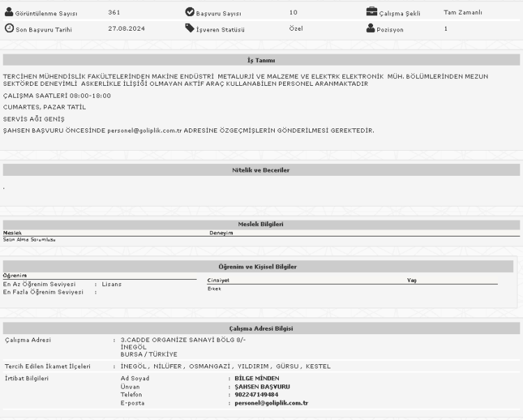The width and height of the screenshot is (523, 420).
Task: Click the Meslek Bilgileri section header
Action: pyautogui.click(x=261, y=224)
